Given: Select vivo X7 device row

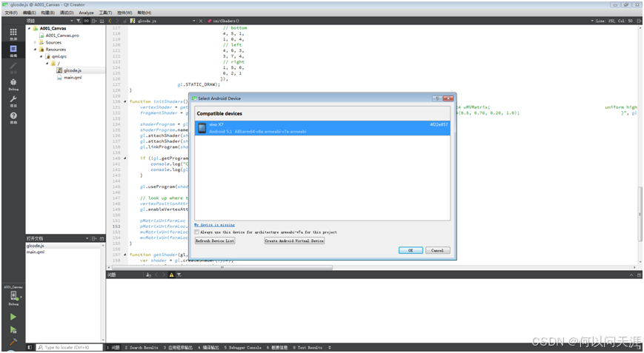Looking at the screenshot, I should [322, 128].
